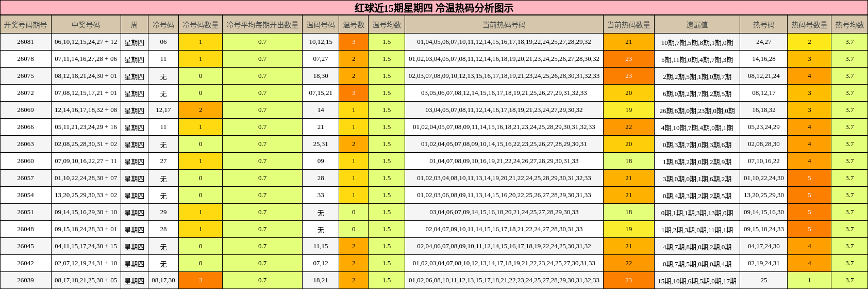Click hot numbers cell 04,17,24,30

[764, 246]
